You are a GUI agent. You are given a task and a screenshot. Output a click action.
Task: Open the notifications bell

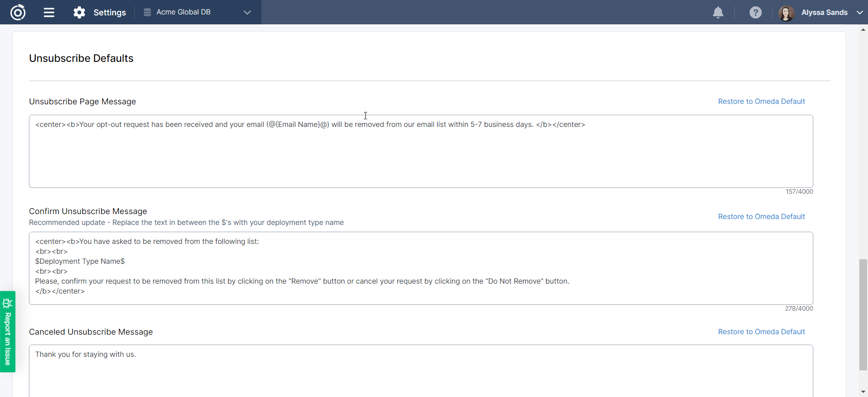(x=718, y=12)
